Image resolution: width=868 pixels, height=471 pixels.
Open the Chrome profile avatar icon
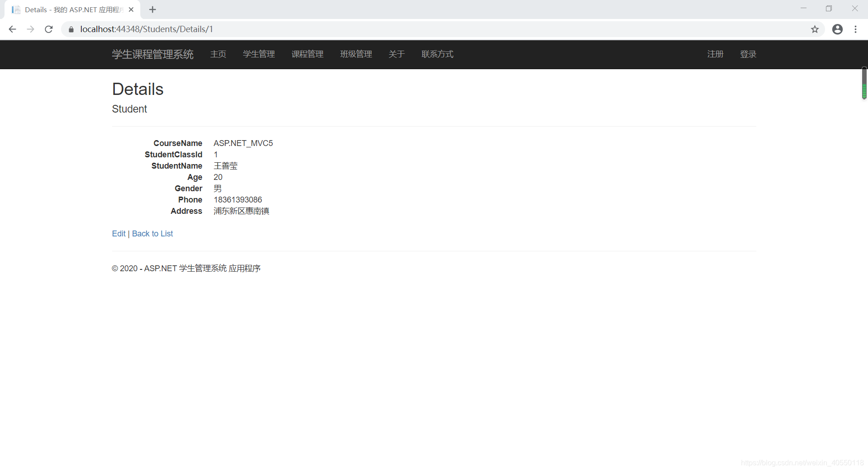pos(837,29)
